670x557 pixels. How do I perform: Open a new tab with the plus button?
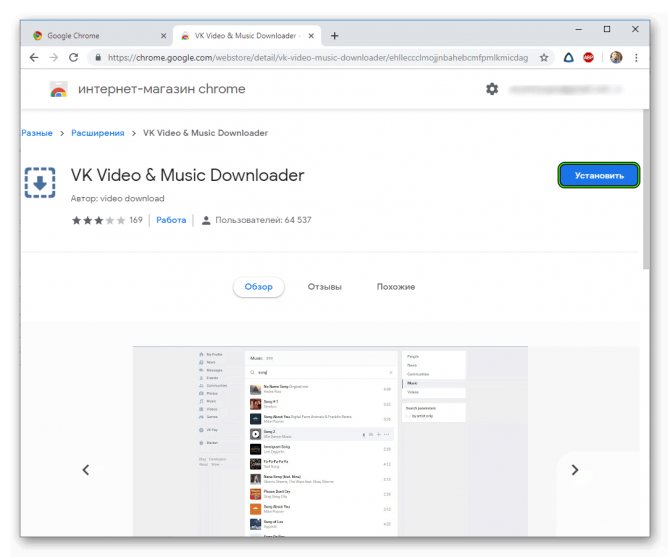[335, 36]
